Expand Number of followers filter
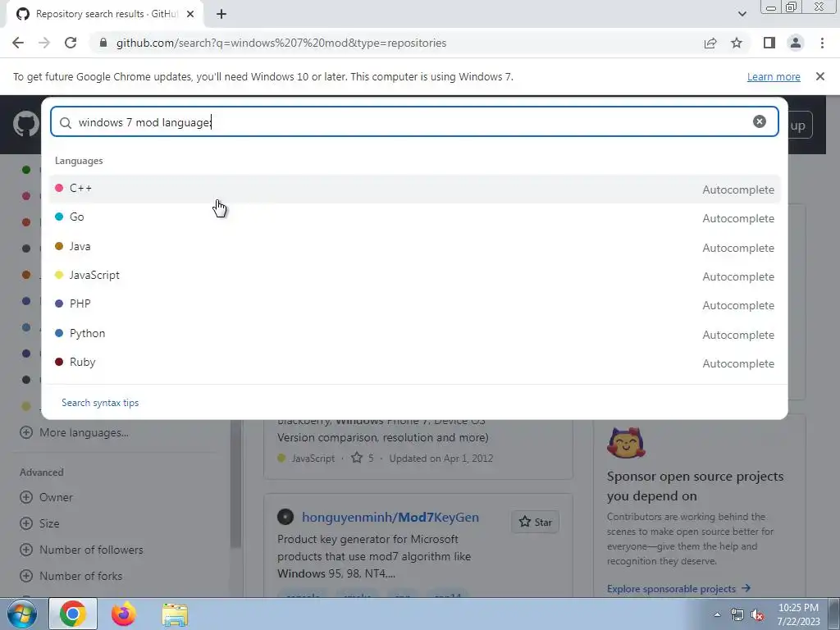The height and width of the screenshot is (630, 840). 81,550
